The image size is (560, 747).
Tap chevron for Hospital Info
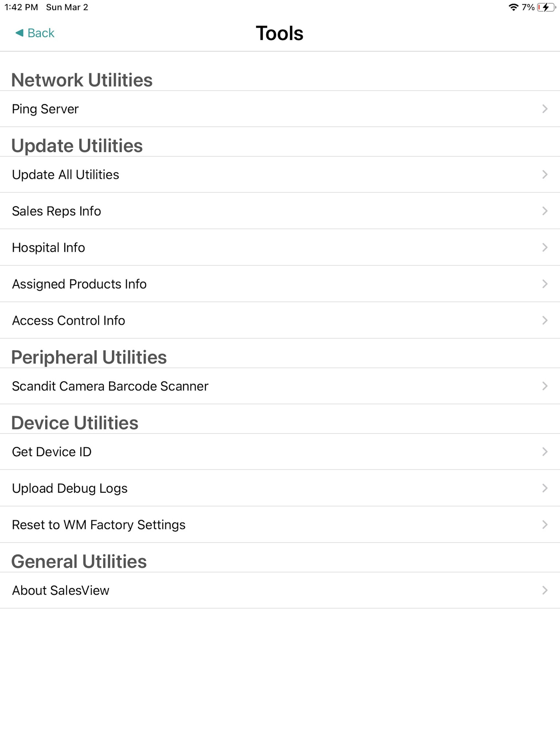click(x=544, y=247)
